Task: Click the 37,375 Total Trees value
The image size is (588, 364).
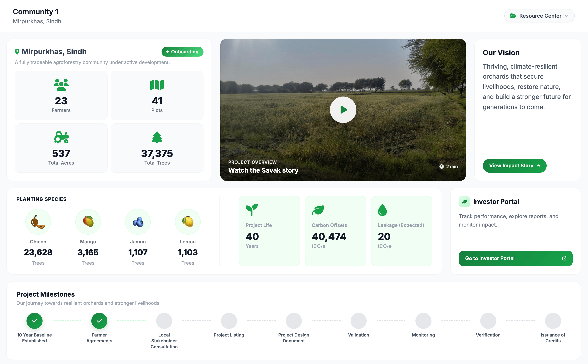Action: coord(157,154)
